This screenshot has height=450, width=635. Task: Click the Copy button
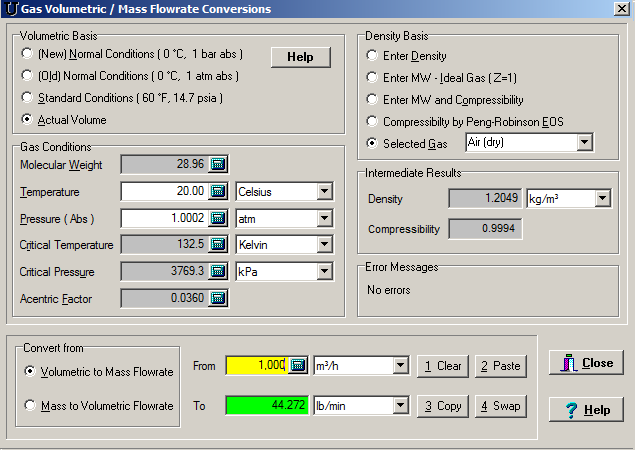tap(441, 406)
